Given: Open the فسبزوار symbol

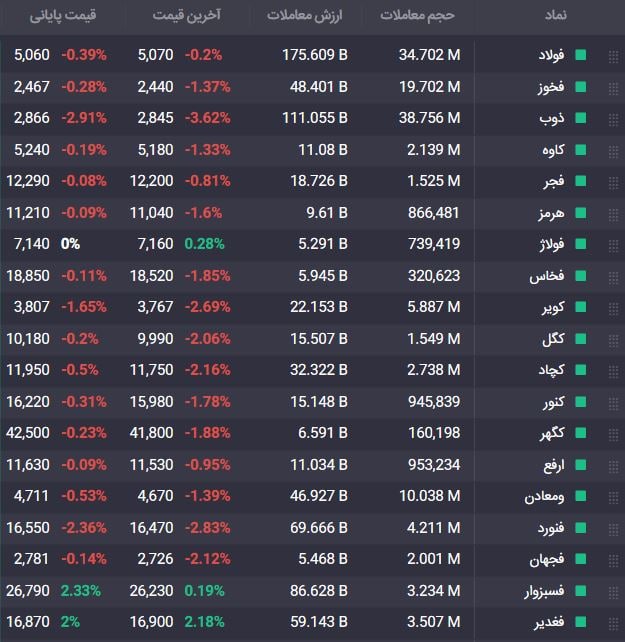Looking at the screenshot, I should [x=544, y=591].
